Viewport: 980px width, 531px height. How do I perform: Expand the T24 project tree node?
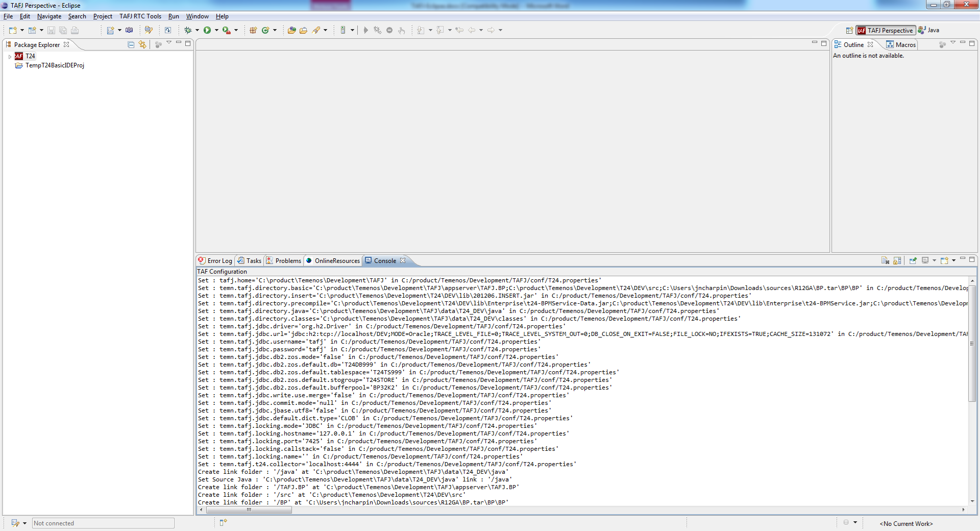[x=10, y=56]
